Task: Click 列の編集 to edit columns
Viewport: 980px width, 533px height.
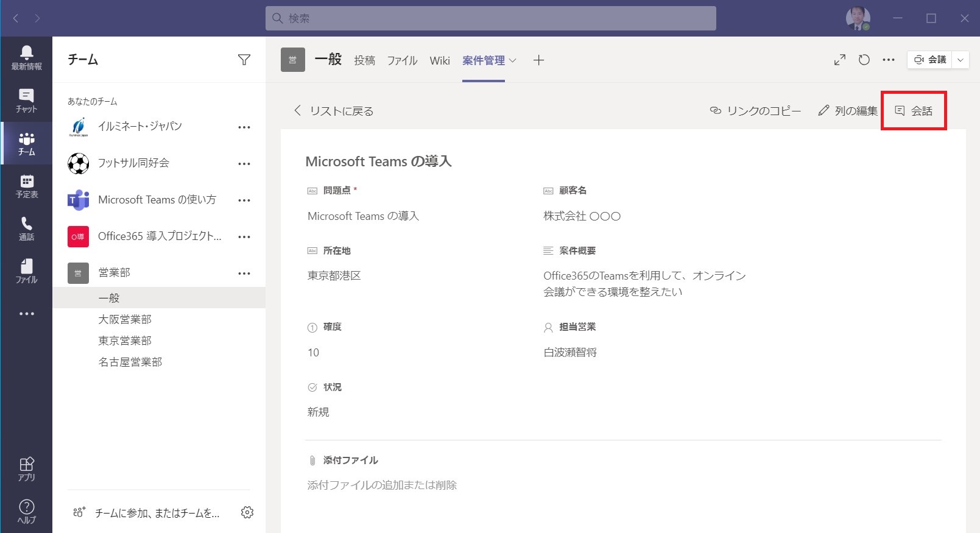Action: [848, 111]
